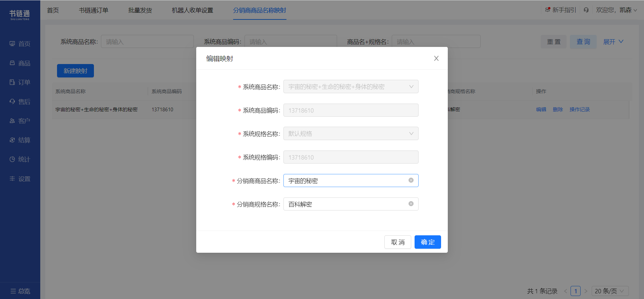Open the 系统规格名称 dropdown showing 默认规格
Image resolution: width=644 pixels, height=299 pixels.
click(351, 133)
